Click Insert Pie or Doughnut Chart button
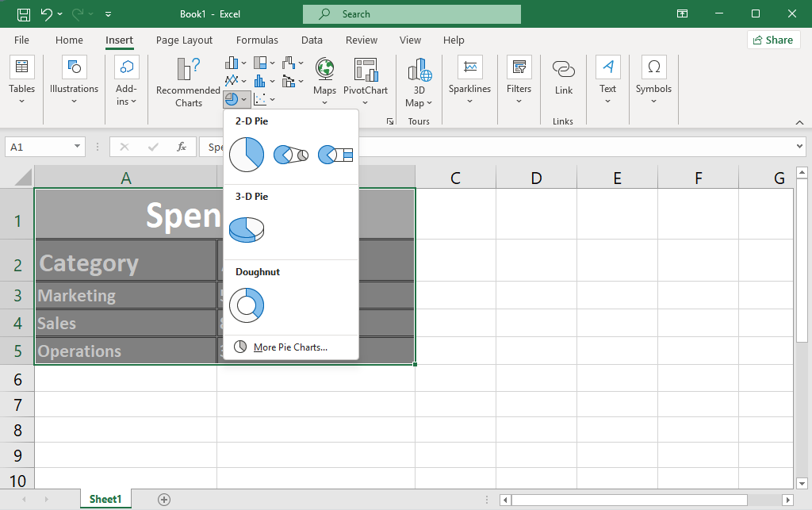The width and height of the screenshot is (812, 510). click(x=236, y=99)
